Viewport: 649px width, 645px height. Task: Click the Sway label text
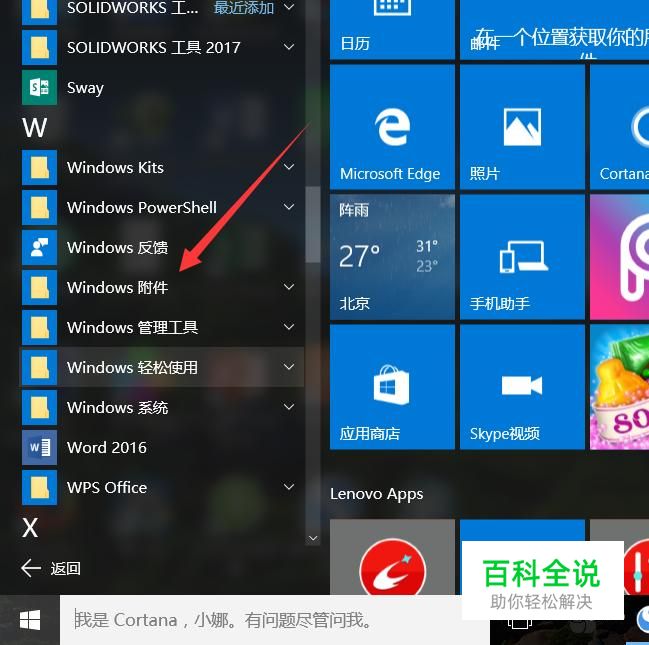click(85, 88)
